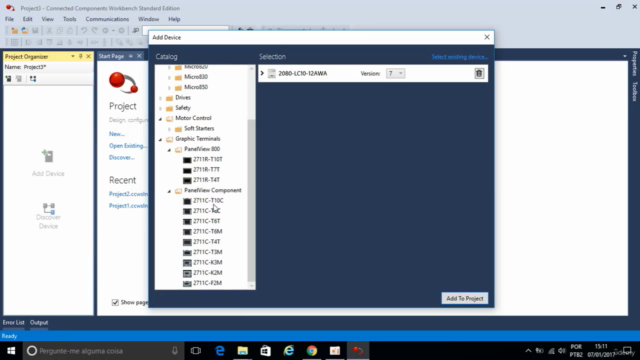
Task: Open Task View on the taskbar
Action: click(x=196, y=351)
